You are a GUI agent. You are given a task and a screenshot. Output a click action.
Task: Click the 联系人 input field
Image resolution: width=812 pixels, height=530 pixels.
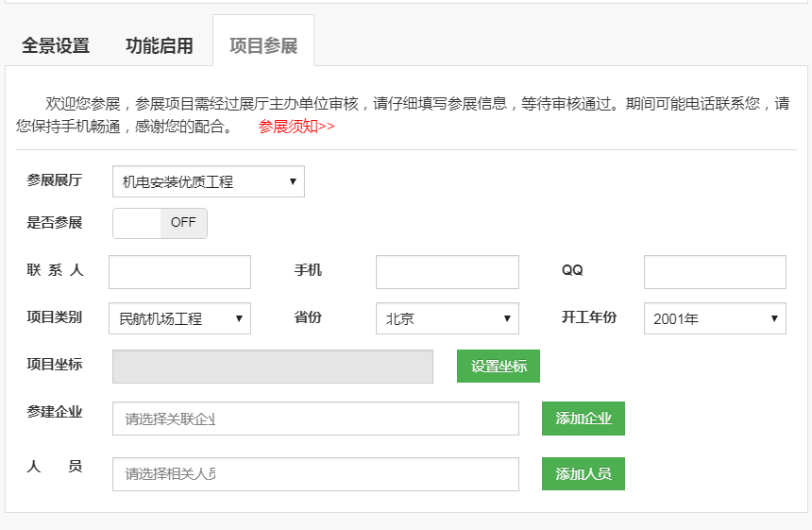[179, 272]
